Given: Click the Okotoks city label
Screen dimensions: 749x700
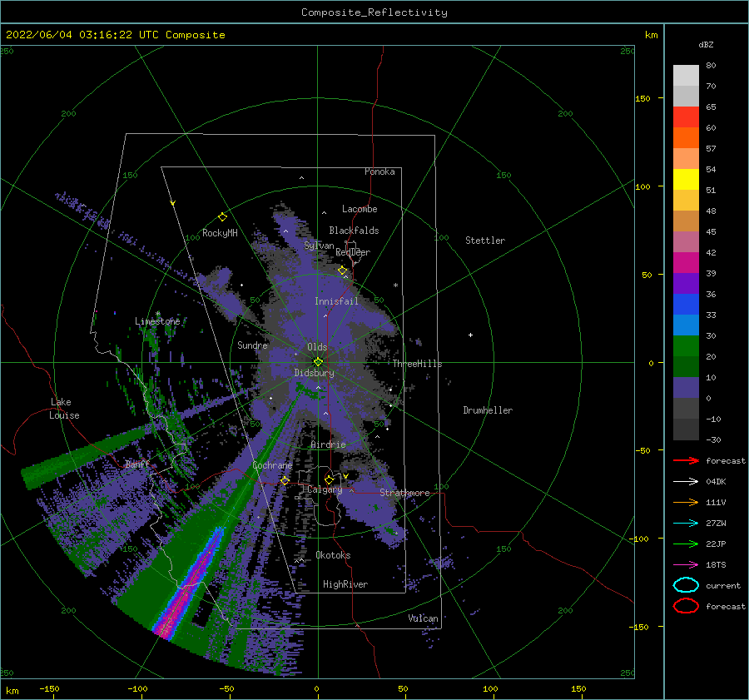Looking at the screenshot, I should click(333, 555).
